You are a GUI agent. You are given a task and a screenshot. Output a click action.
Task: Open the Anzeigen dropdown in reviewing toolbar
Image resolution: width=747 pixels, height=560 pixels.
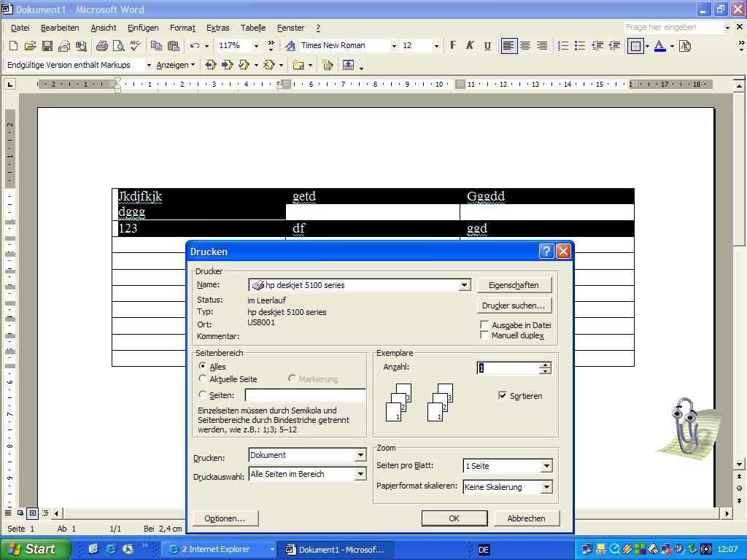[x=175, y=65]
